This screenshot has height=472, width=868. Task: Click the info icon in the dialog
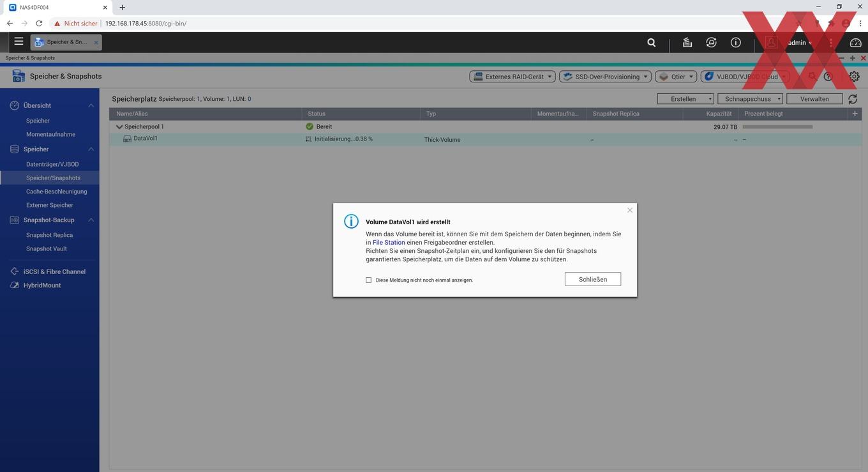[351, 221]
